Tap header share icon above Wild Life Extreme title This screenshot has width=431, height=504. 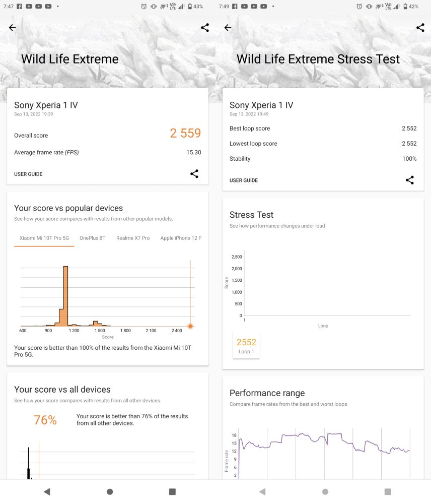click(205, 28)
